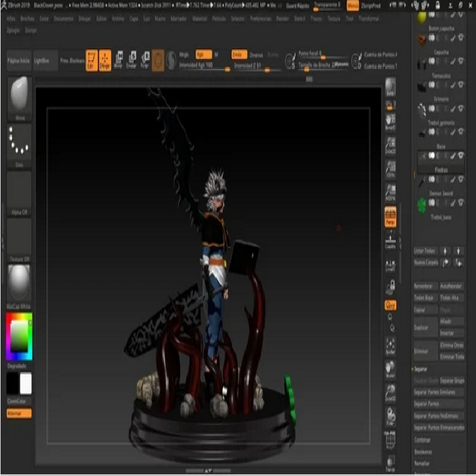Screen dimensions: 476x476
Task: Expand the Separar section
Action: (x=421, y=369)
